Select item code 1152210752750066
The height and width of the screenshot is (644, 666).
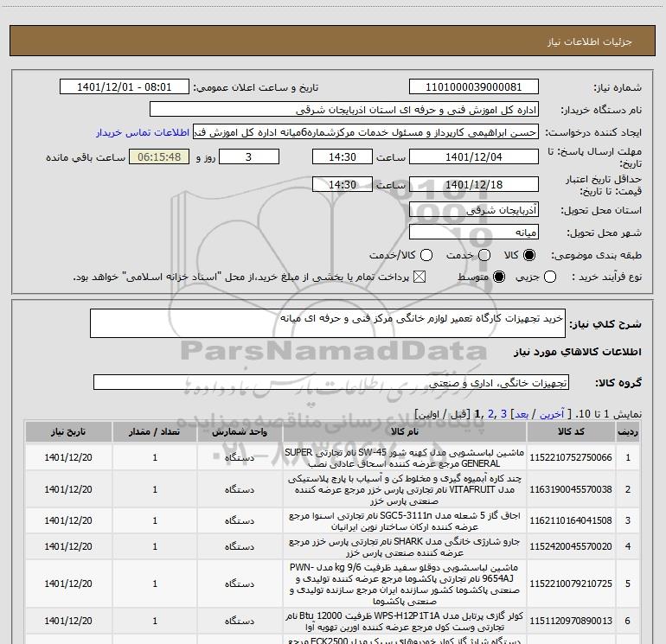[571, 457]
